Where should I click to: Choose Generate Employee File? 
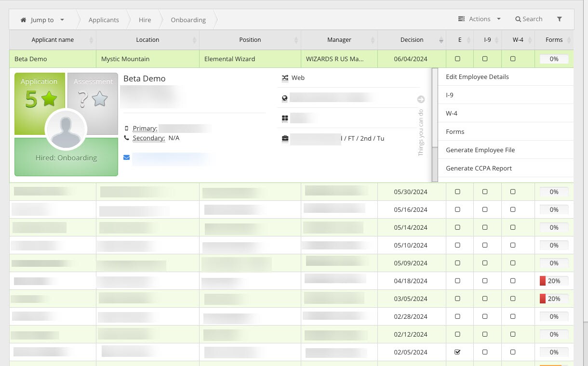(x=506, y=150)
